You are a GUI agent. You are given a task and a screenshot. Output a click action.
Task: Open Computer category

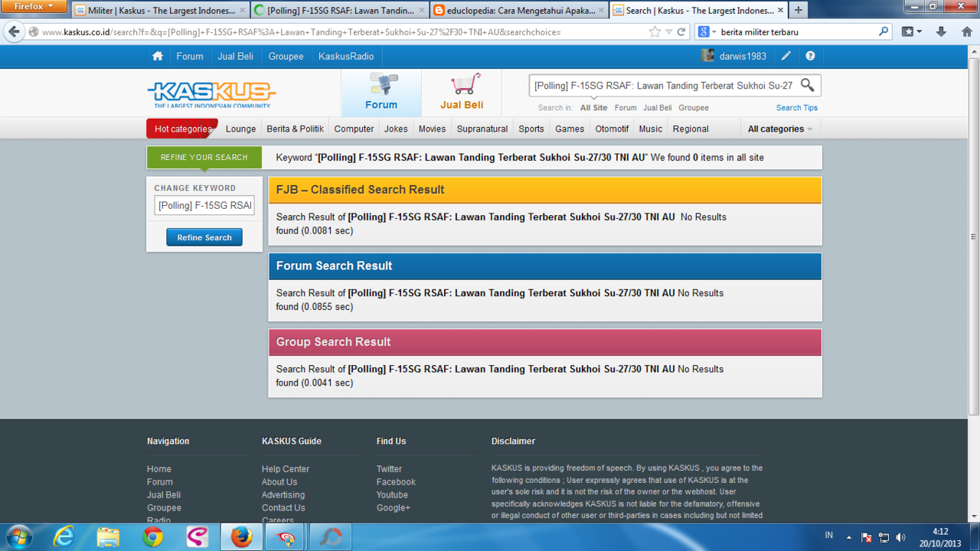click(354, 129)
